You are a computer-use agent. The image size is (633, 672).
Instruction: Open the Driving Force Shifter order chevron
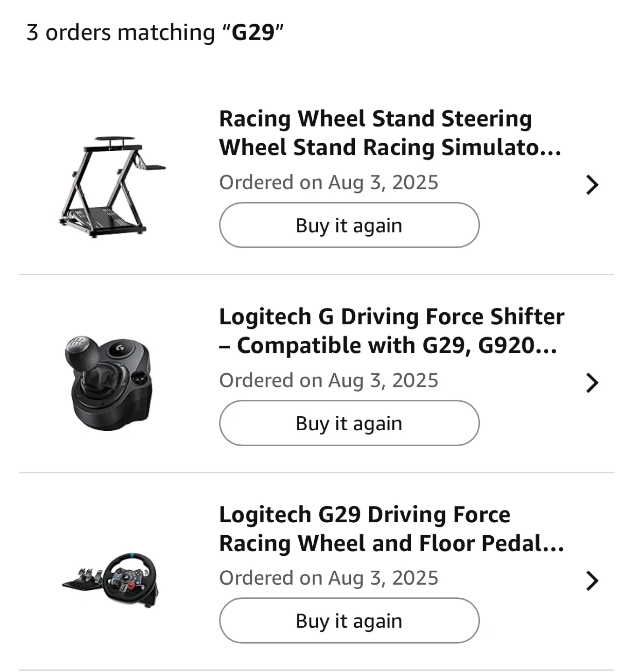592,383
